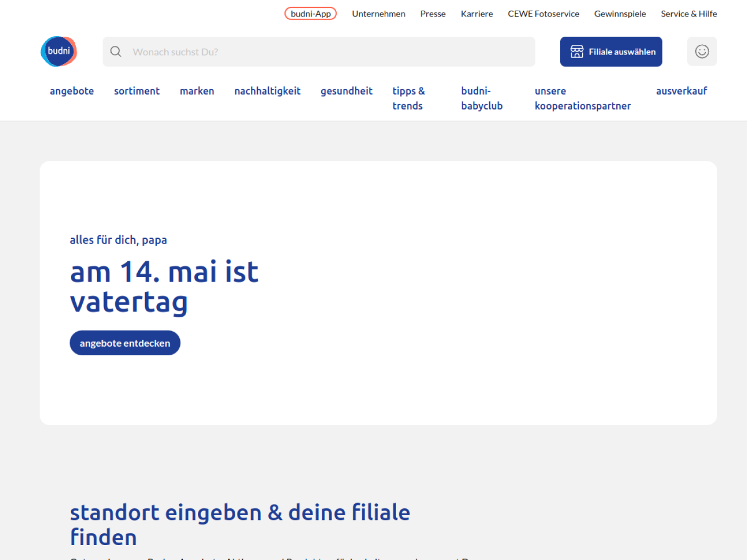
Task: Focus the 'Wonach suchst Du?' search field
Action: click(x=319, y=52)
